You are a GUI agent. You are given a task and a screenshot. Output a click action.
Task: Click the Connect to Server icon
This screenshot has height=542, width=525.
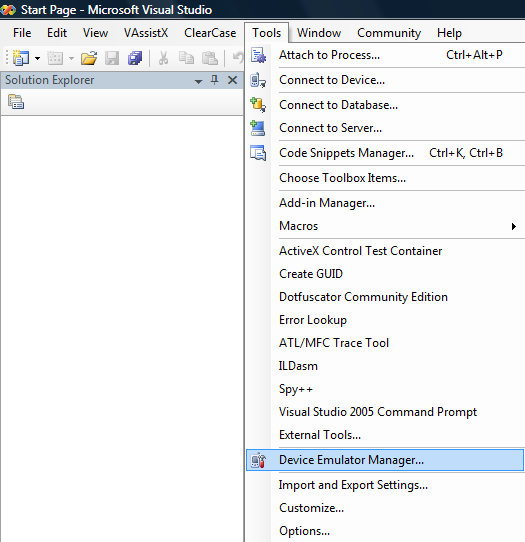[x=258, y=128]
